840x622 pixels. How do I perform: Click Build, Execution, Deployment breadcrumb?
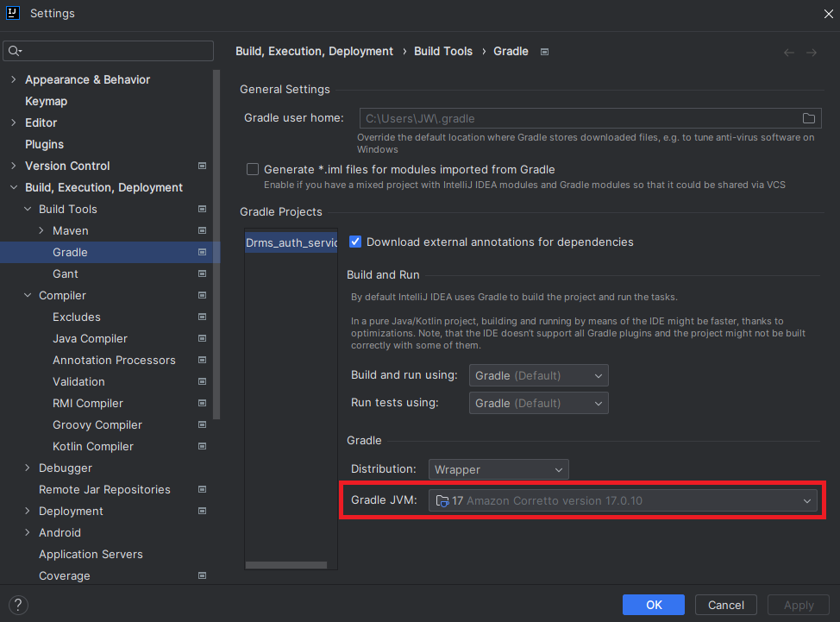click(x=315, y=52)
